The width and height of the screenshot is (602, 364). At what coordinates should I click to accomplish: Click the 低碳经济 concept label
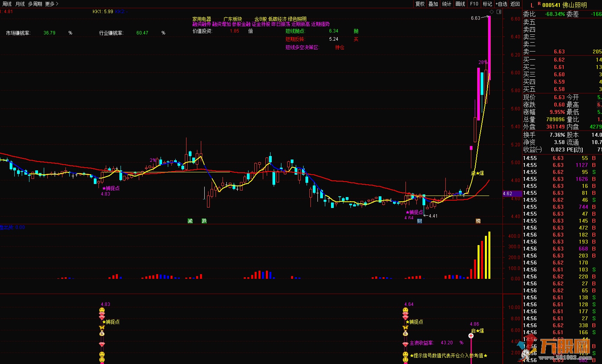pyautogui.click(x=278, y=19)
